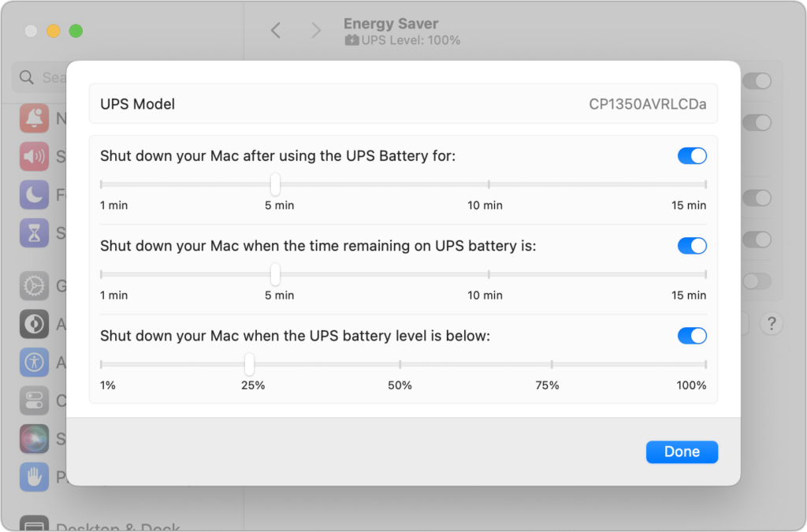Select the Privacy hand icon
The image size is (807, 532).
(35, 475)
